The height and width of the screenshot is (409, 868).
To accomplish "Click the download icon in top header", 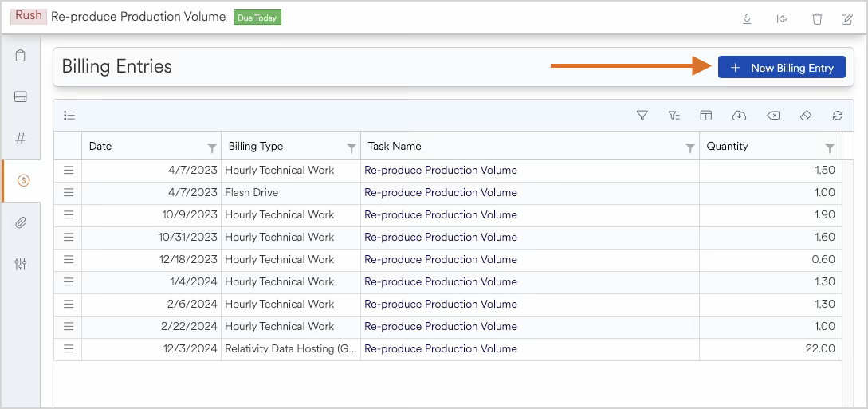I will click(x=747, y=19).
